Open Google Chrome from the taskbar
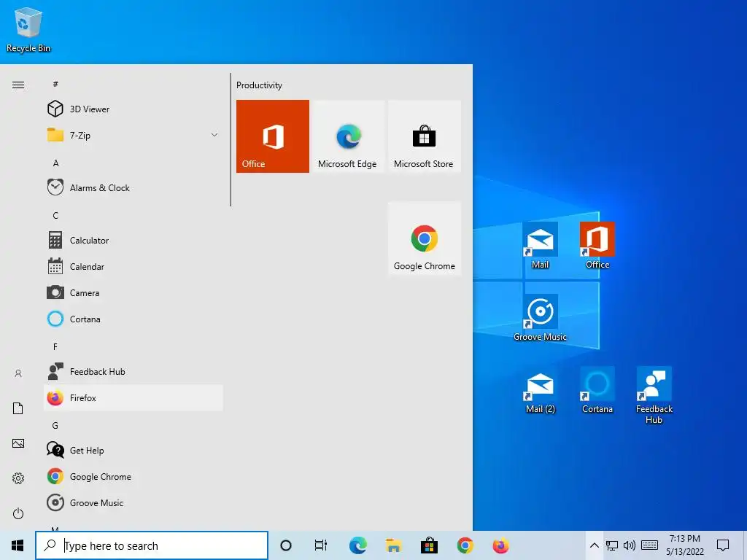747x560 pixels. pyautogui.click(x=465, y=545)
